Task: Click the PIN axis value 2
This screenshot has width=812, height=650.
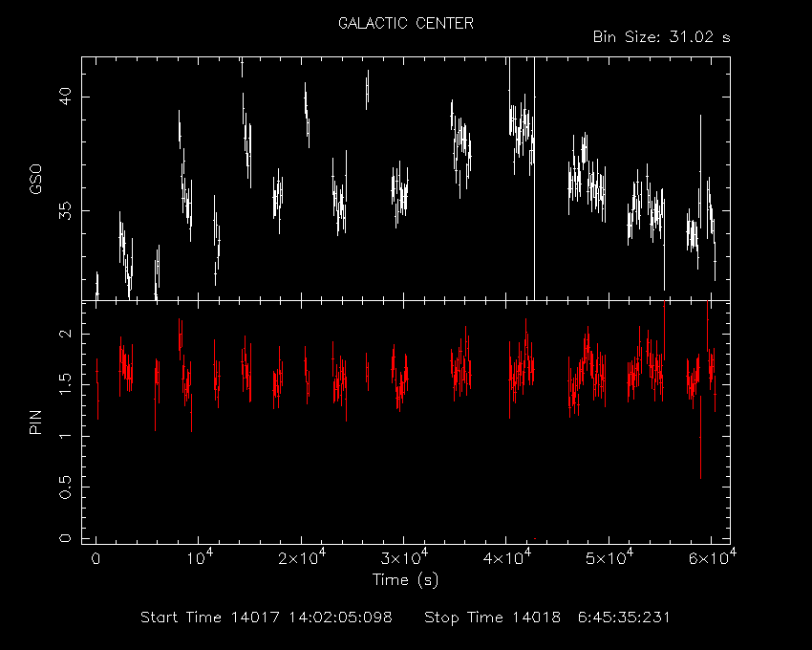Action: pos(65,334)
